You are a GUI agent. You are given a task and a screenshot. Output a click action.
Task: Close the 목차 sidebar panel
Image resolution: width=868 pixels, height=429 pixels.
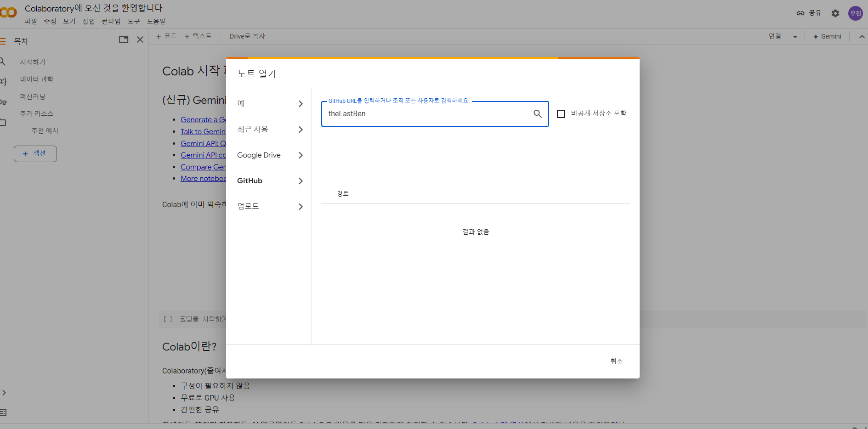140,40
